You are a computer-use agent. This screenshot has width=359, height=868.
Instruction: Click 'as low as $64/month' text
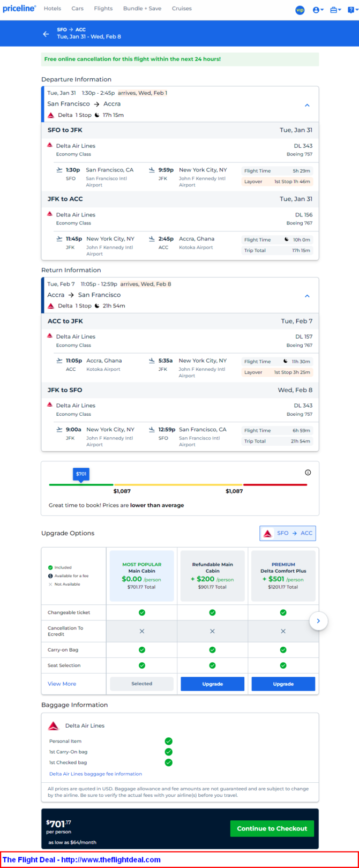(72, 842)
